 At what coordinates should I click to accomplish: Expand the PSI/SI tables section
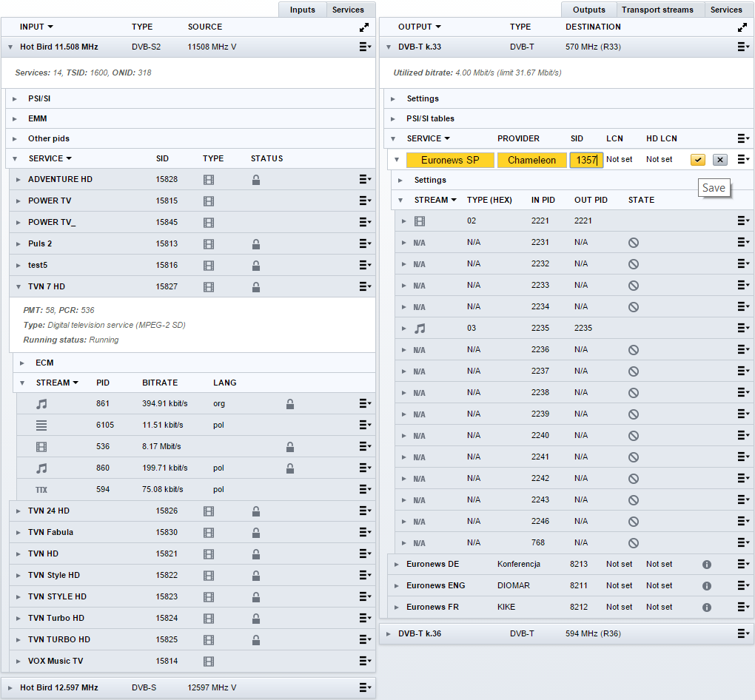pos(393,118)
